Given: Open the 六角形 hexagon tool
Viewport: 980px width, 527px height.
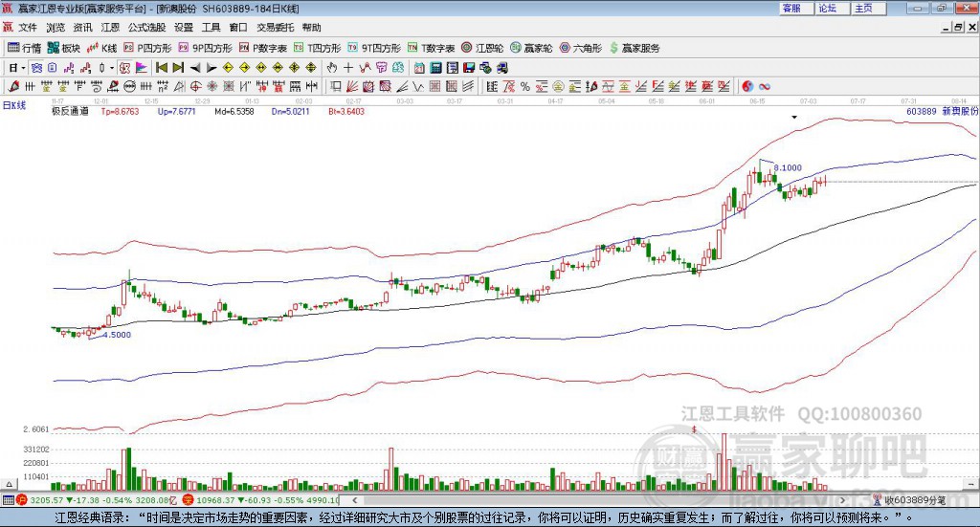Looking at the screenshot, I should [x=581, y=48].
